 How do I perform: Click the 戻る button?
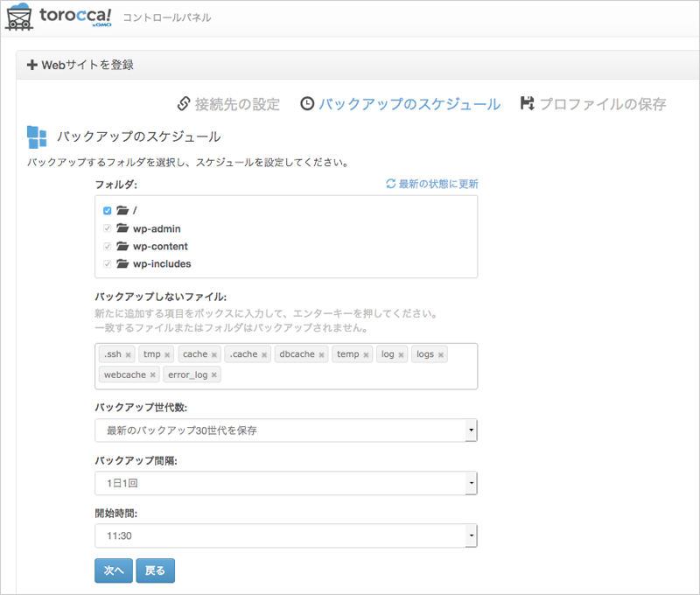pyautogui.click(x=156, y=570)
